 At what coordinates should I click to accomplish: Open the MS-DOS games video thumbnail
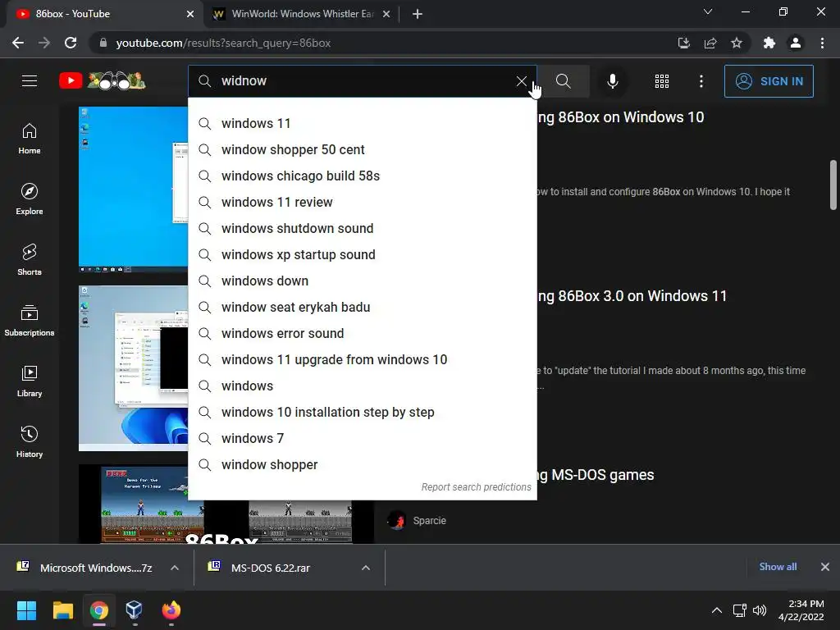(x=133, y=504)
